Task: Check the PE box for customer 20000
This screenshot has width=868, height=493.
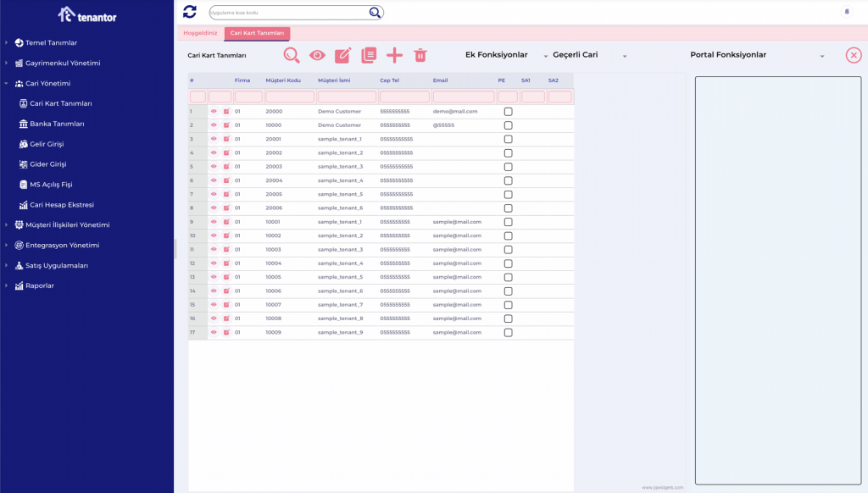Action: tap(509, 112)
